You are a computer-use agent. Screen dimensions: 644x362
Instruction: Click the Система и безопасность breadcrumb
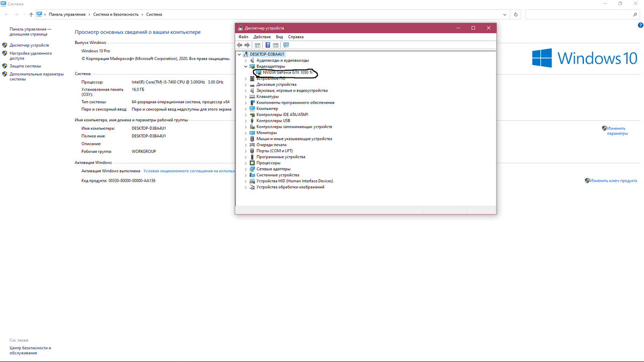pos(115,14)
